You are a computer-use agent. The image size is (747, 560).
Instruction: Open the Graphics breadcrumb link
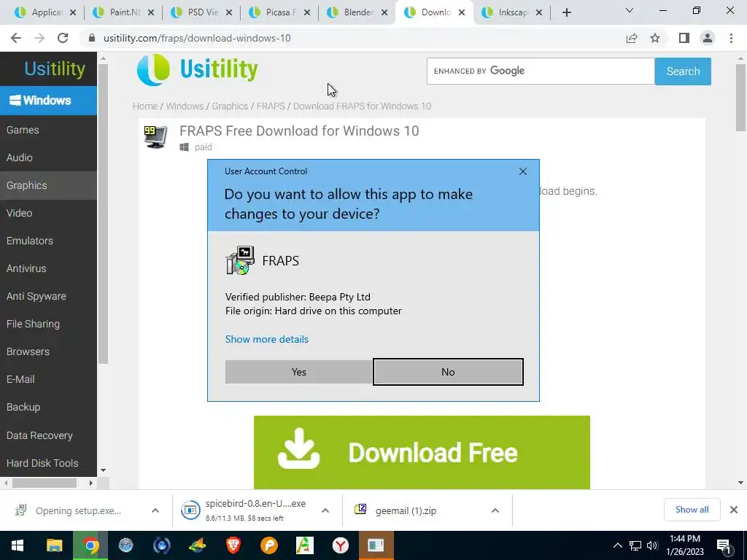tap(230, 106)
